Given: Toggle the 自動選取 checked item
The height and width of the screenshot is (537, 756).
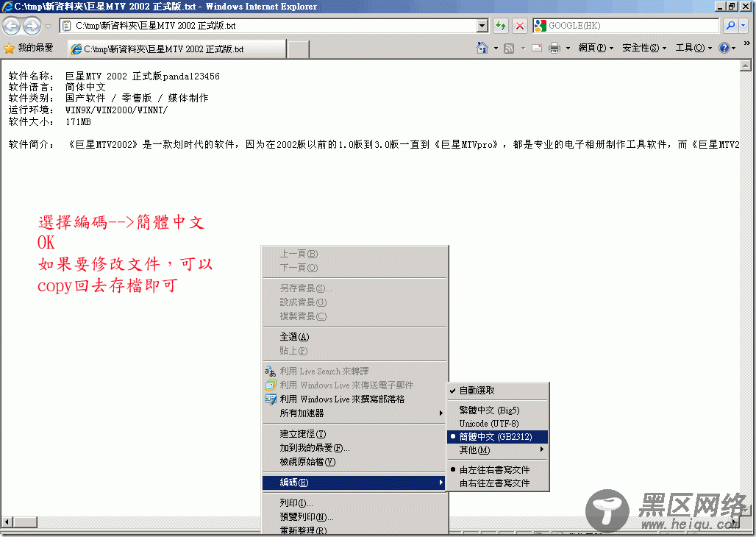Looking at the screenshot, I should (x=498, y=391).
